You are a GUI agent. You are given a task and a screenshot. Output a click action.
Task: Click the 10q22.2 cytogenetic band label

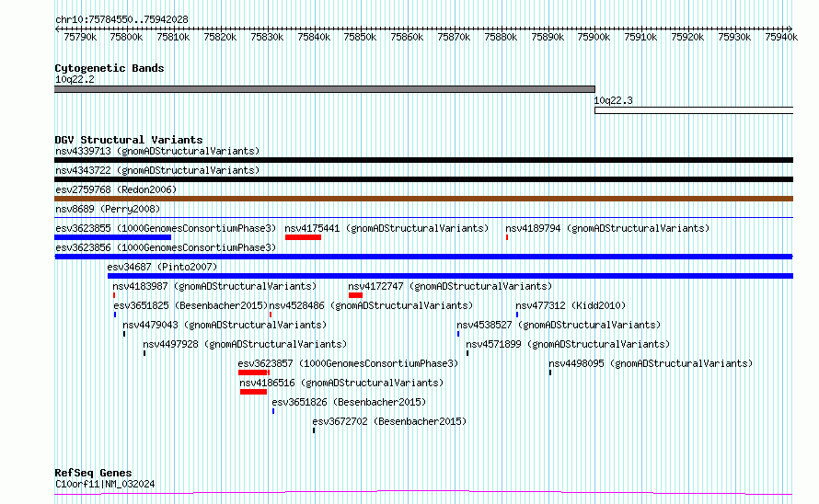[75, 80]
